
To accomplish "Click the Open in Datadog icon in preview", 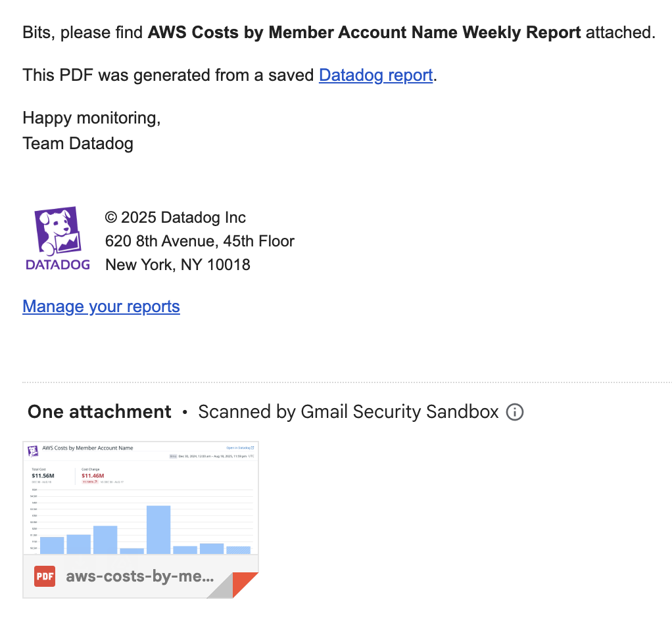I will coord(252,447).
